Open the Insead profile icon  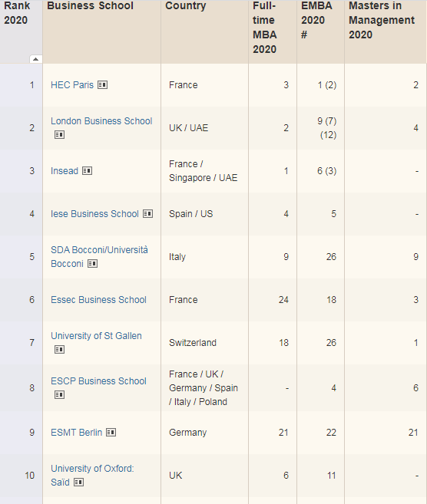[88, 170]
